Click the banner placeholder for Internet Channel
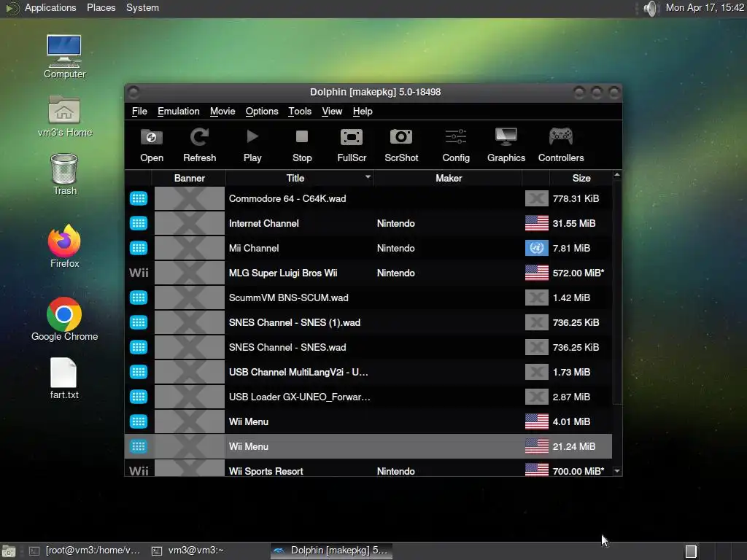747x560 pixels. click(x=189, y=223)
